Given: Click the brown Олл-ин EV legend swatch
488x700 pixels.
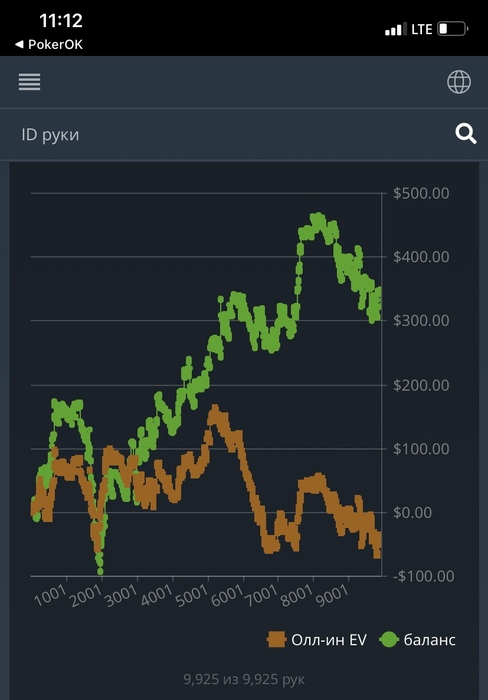Looking at the screenshot, I should (x=276, y=640).
